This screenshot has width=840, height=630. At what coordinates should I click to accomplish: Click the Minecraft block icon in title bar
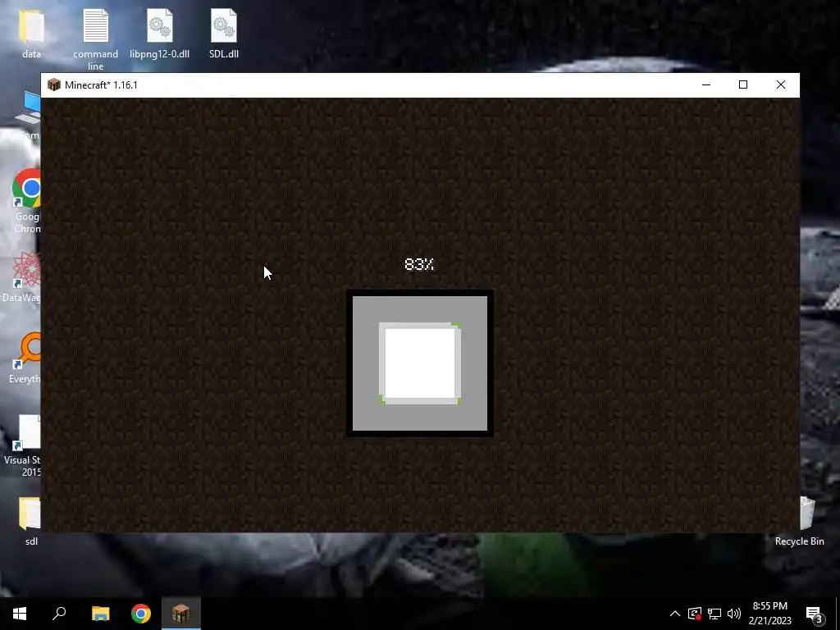point(53,84)
